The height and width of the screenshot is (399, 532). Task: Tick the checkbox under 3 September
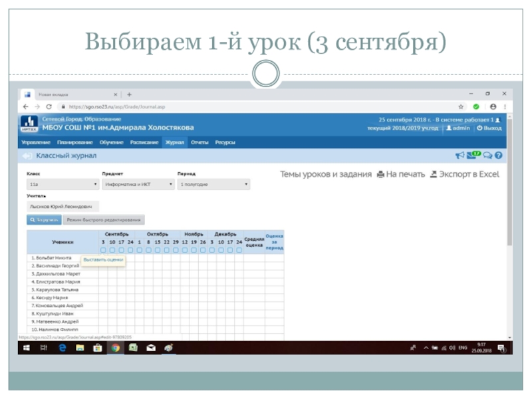[103, 250]
